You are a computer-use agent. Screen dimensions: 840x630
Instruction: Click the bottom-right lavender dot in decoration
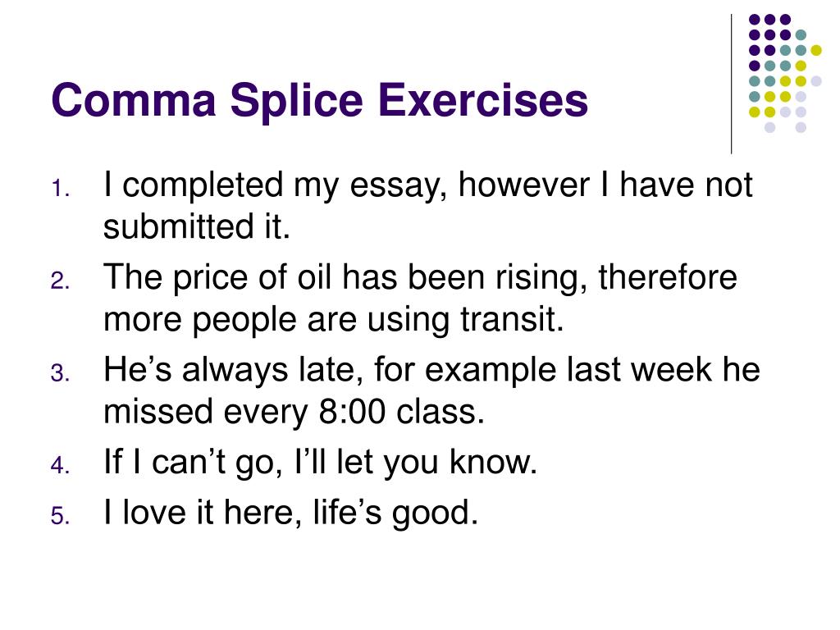pos(801,127)
